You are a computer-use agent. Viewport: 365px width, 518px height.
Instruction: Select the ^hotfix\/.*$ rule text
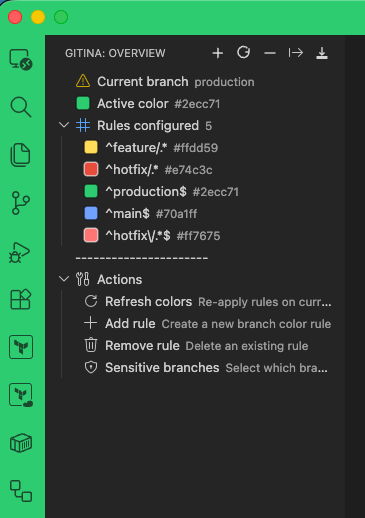(x=138, y=236)
